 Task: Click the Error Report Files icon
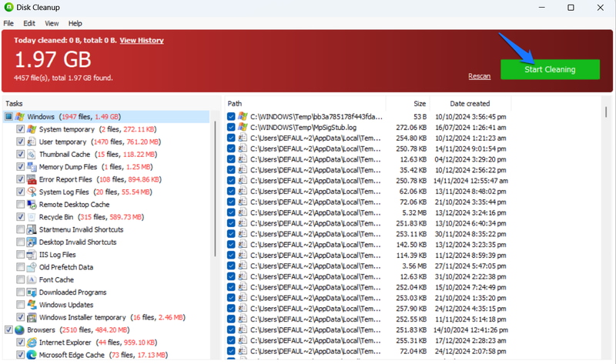(32, 179)
